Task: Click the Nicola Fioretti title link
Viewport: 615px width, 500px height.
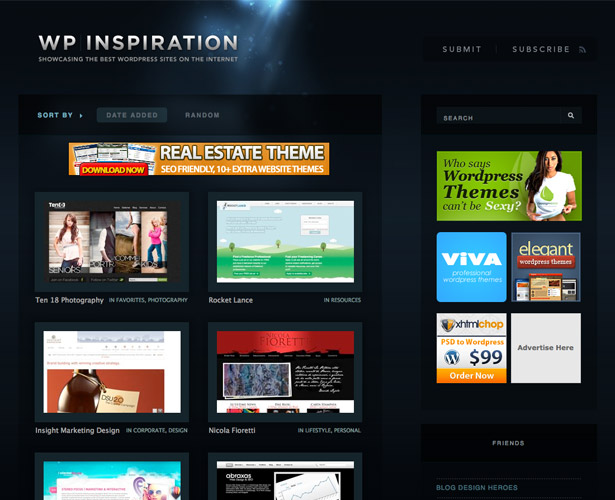Action: click(232, 430)
